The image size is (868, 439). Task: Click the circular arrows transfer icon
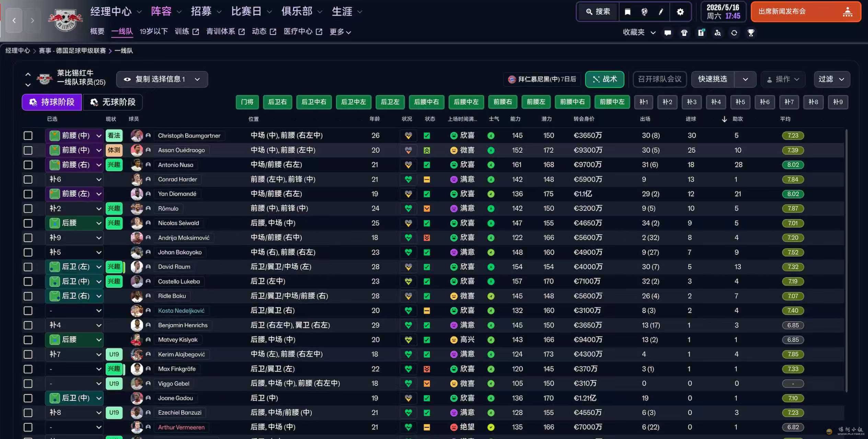734,33
